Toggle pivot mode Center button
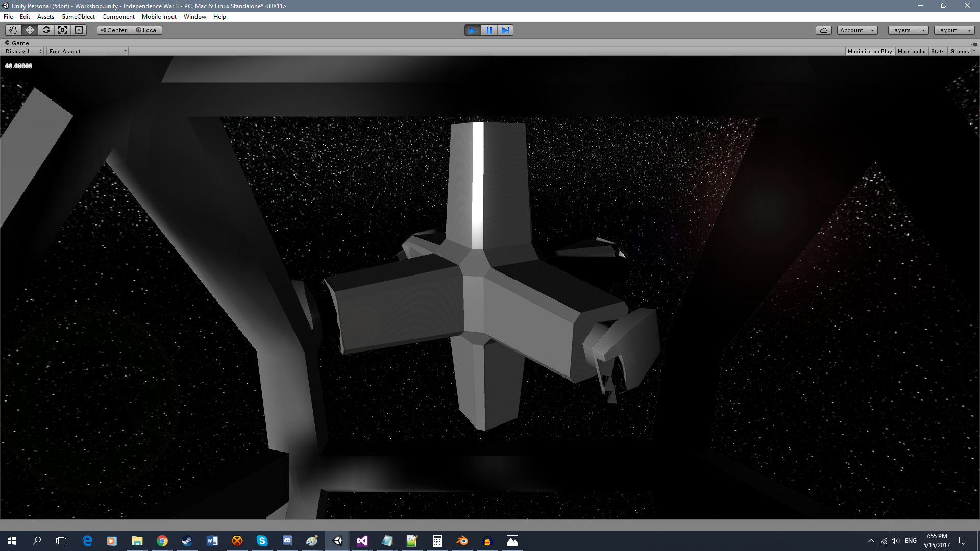 114,30
